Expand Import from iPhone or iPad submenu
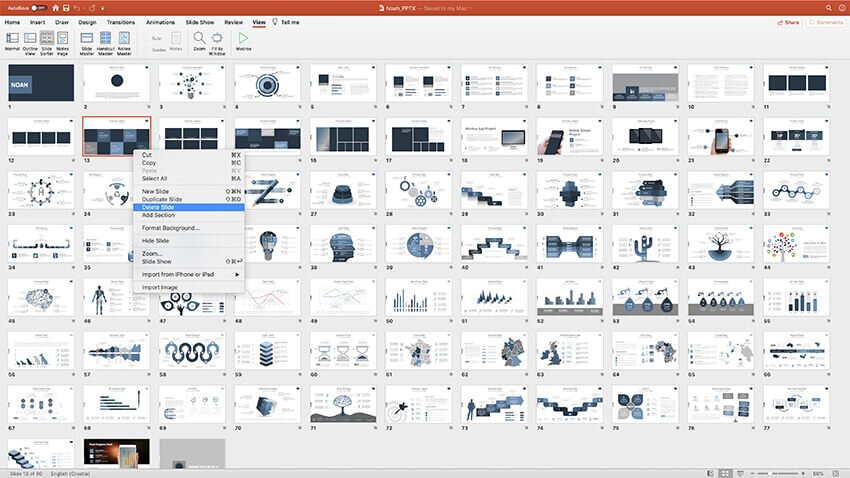Image resolution: width=850 pixels, height=478 pixels. pos(190,274)
